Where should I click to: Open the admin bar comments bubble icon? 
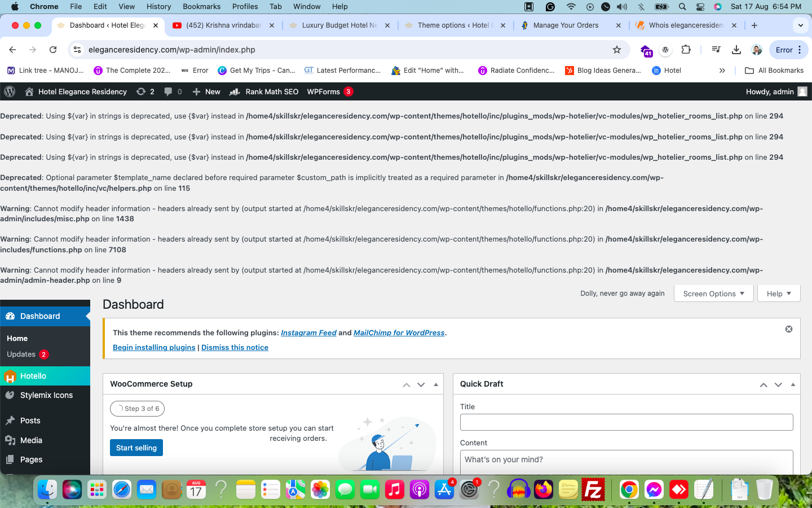(x=173, y=91)
